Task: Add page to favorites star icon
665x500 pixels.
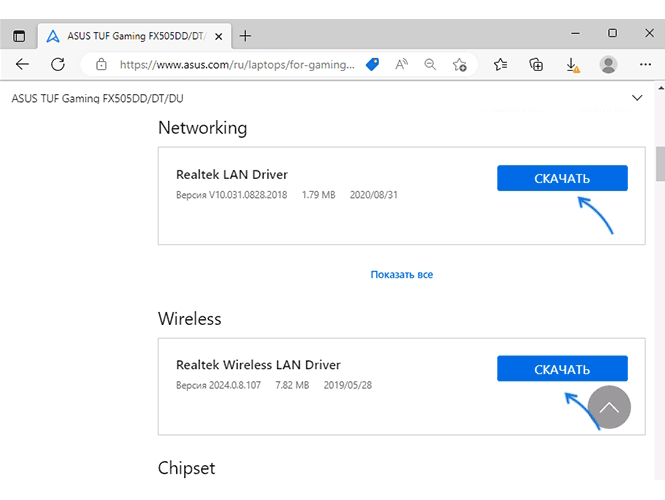Action: (459, 64)
